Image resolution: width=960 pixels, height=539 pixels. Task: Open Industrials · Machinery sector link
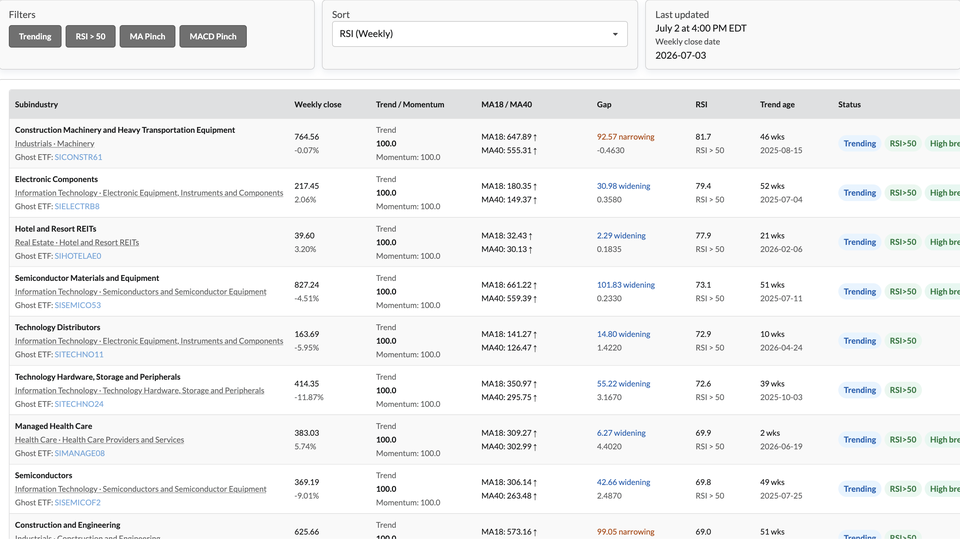point(54,143)
